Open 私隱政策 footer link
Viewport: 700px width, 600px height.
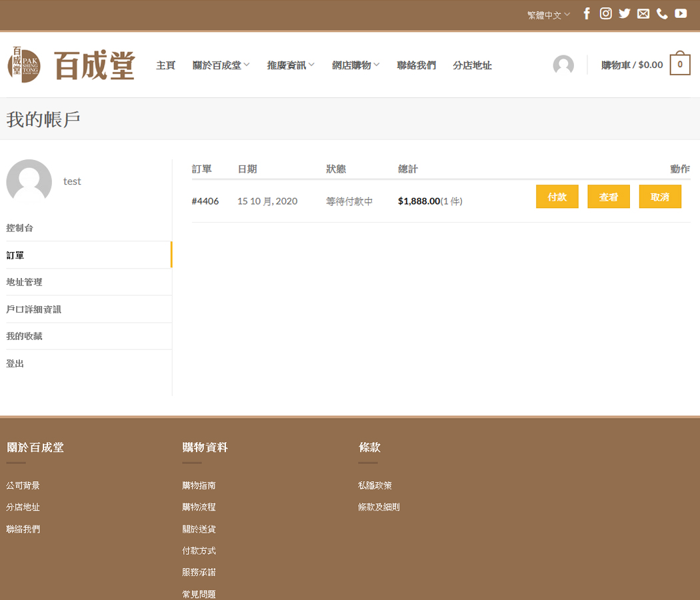tap(375, 485)
